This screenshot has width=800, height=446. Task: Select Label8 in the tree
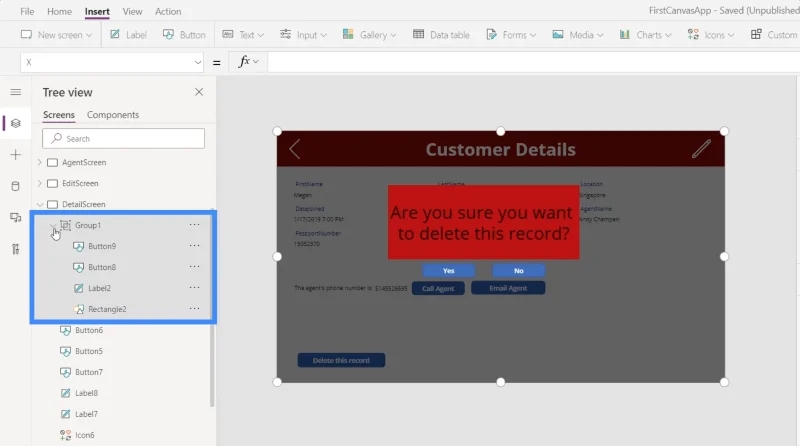point(86,393)
